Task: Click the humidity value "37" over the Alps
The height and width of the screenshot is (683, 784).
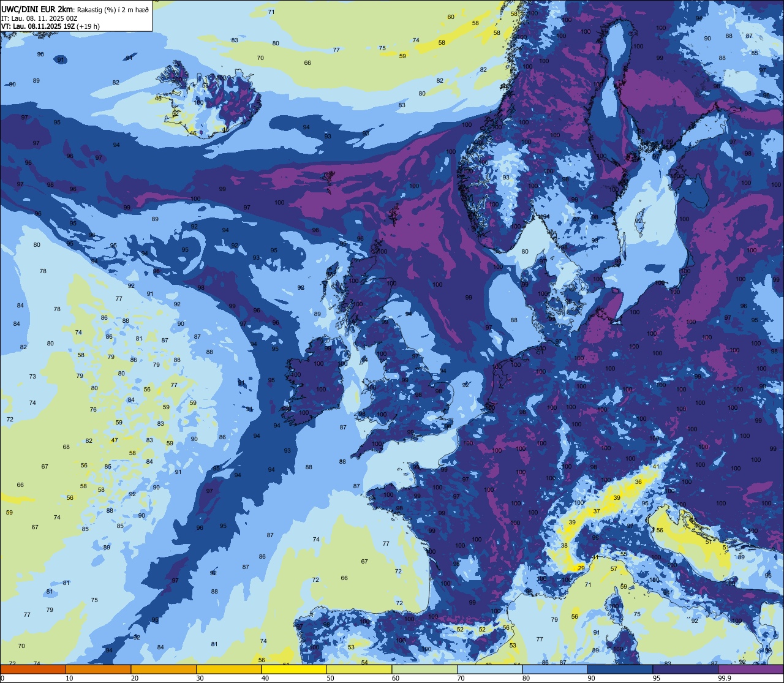Action: pyautogui.click(x=597, y=511)
